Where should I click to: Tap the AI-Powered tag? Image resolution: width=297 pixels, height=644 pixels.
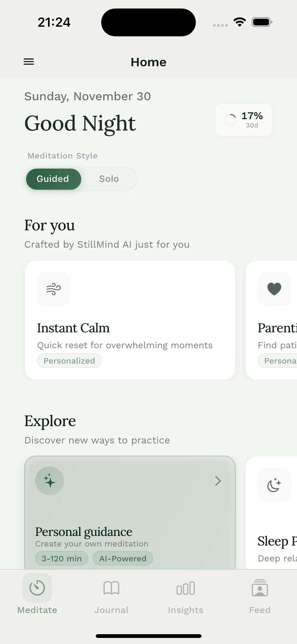123,558
